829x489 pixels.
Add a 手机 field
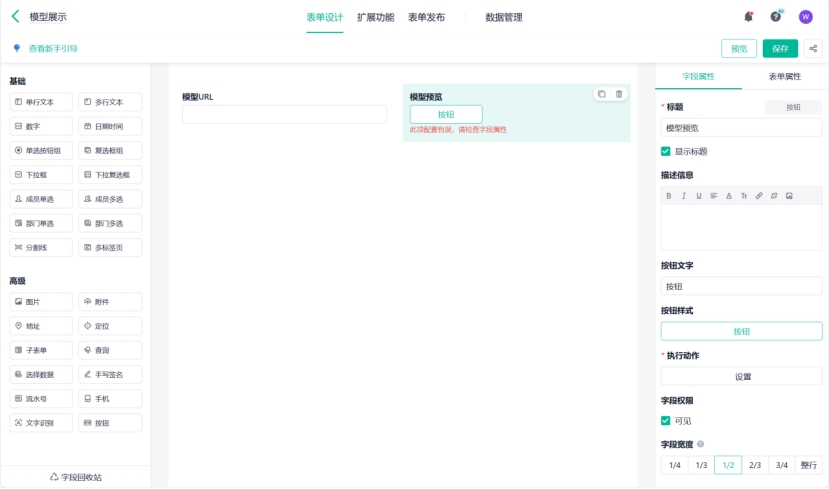coord(110,399)
